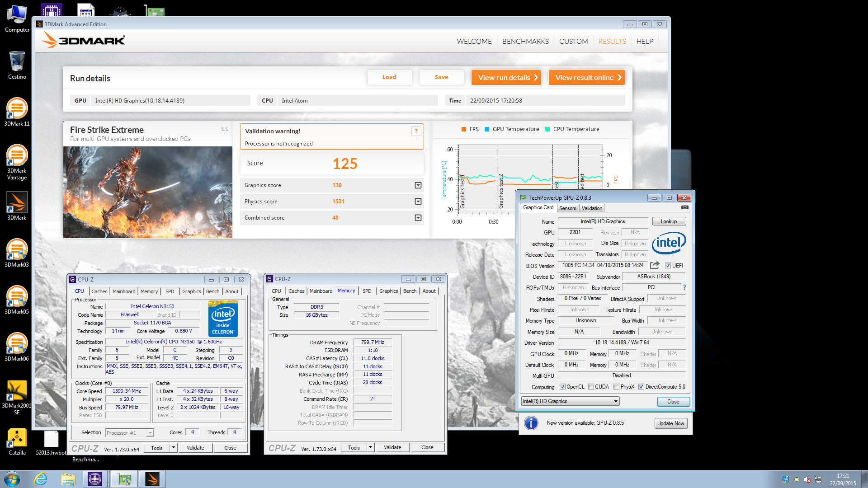The image size is (868, 488).
Task: Launch the 3DMark06 desktop shortcut
Action: tap(17, 347)
